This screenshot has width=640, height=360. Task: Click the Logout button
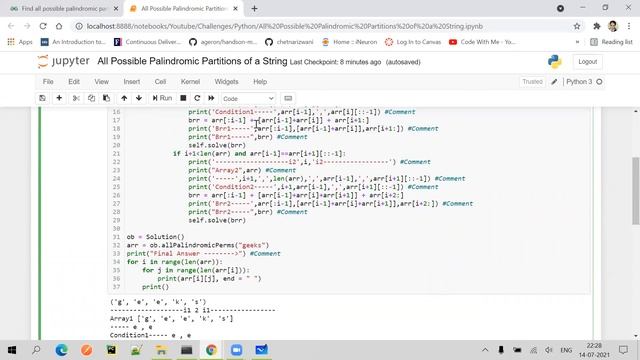[588, 62]
